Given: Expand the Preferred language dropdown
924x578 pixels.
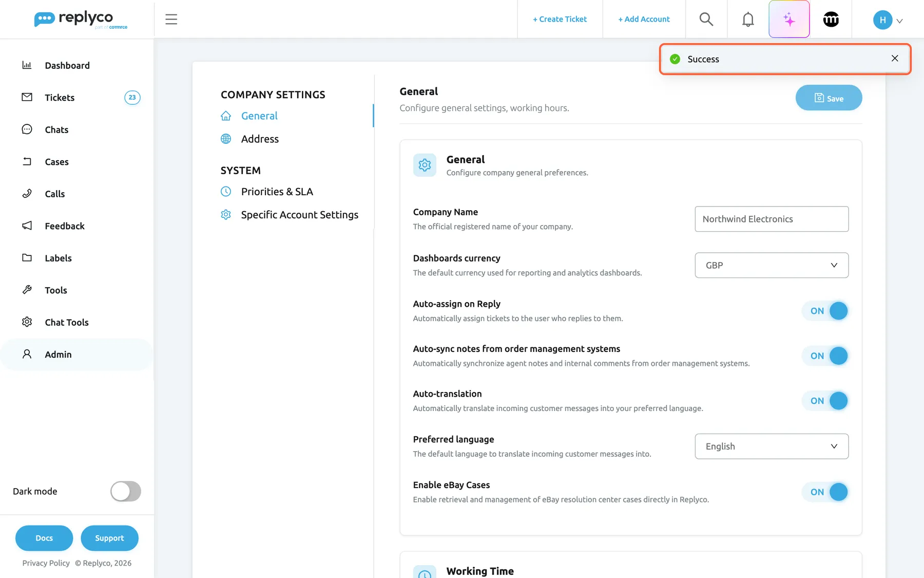Looking at the screenshot, I should click(x=772, y=446).
